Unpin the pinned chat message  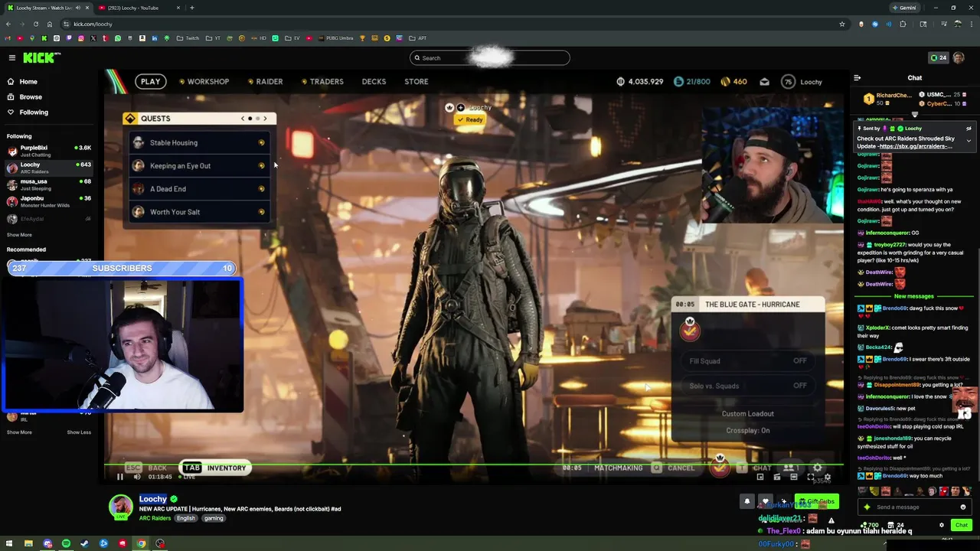click(x=969, y=129)
